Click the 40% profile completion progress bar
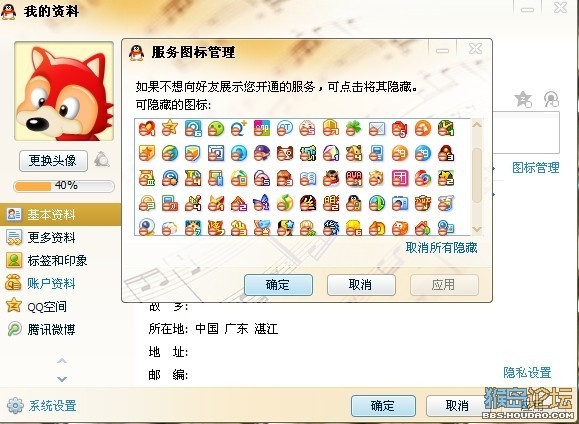Image resolution: width=579 pixels, height=424 pixels. (x=64, y=186)
